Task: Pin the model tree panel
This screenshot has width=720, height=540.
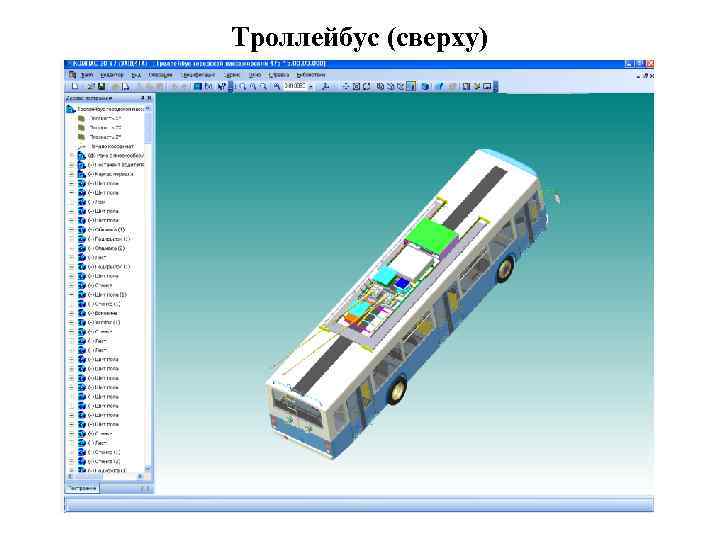Action: pos(142,98)
